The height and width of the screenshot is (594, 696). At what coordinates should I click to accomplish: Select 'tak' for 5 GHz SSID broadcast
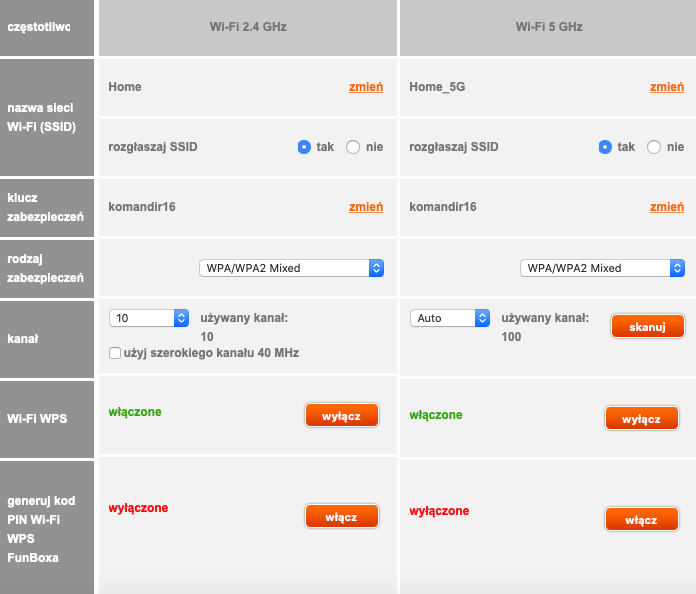pyautogui.click(x=605, y=147)
